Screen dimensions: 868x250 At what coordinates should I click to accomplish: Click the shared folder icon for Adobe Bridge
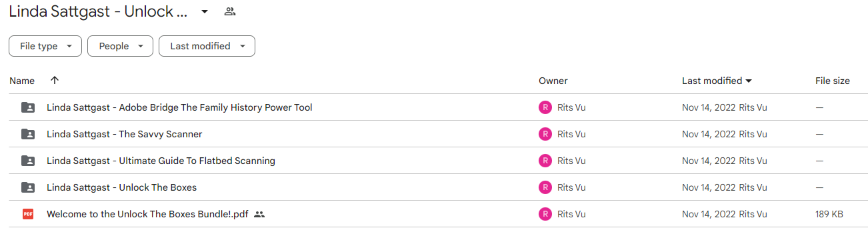pos(27,107)
